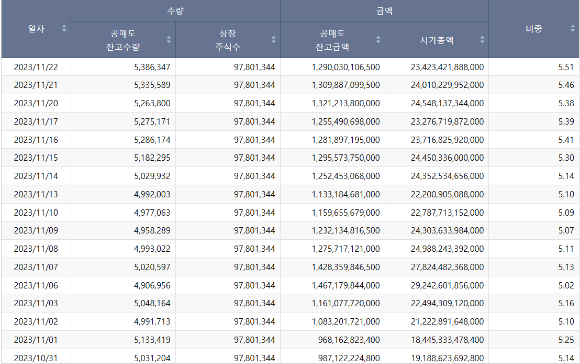This screenshot has height=364, width=580.
Task: Select date cell 2023/11/22
Action: (x=36, y=67)
